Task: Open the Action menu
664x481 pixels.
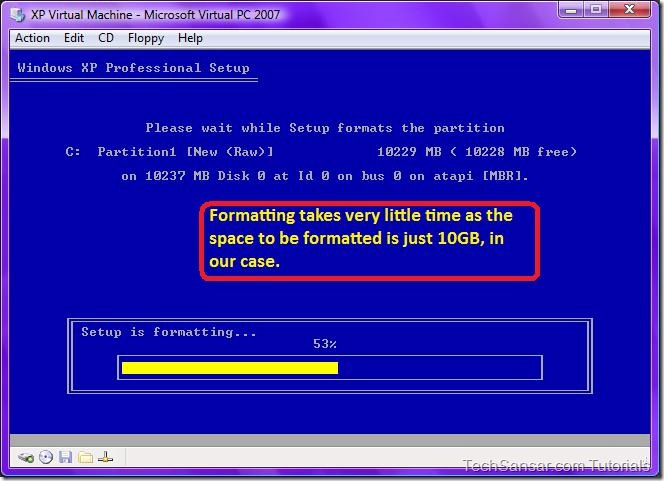Action: [32, 38]
